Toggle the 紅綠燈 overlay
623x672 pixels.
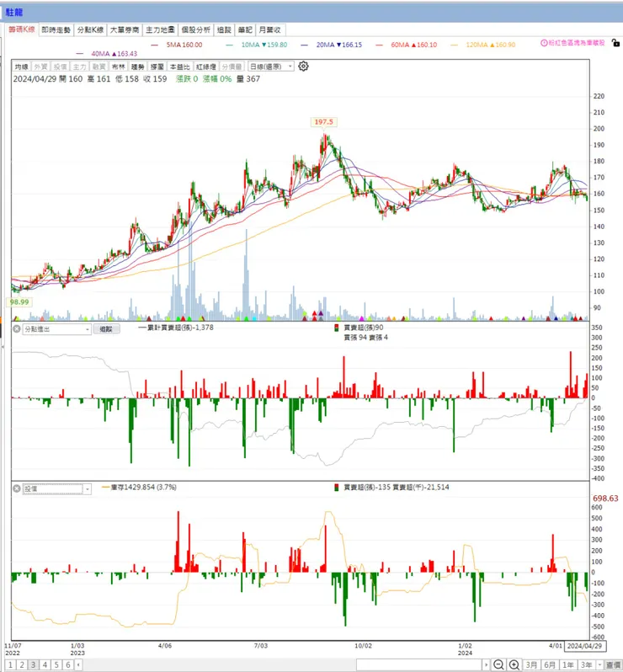pyautogui.click(x=206, y=67)
